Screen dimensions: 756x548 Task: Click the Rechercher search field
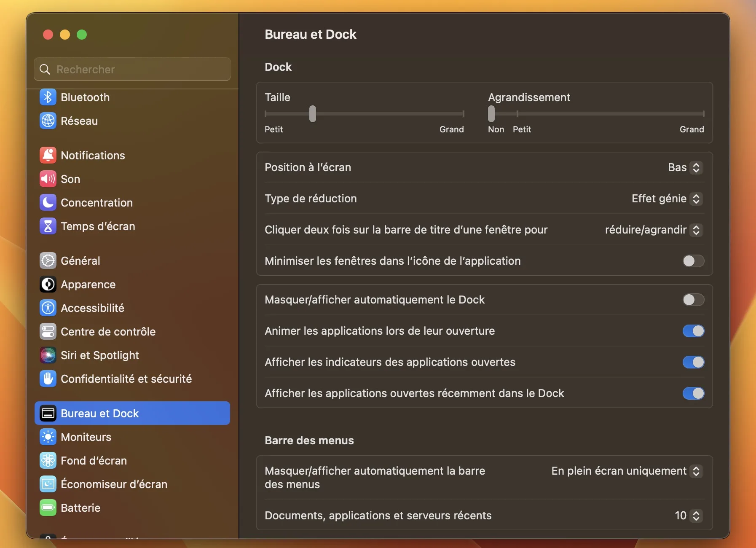point(132,69)
